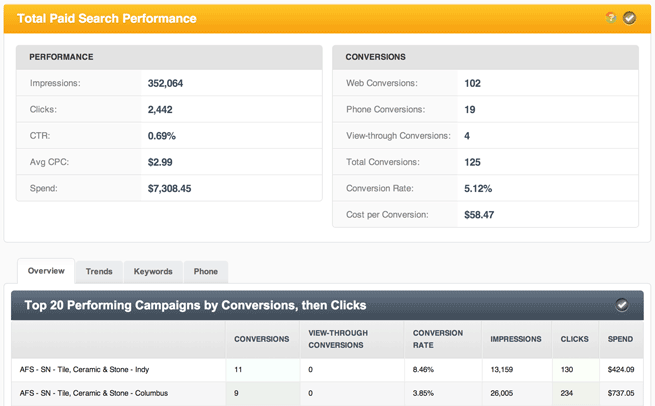Image resolution: width=655 pixels, height=406 pixels.
Task: Sort by the Spend column header
Action: pyautogui.click(x=620, y=339)
